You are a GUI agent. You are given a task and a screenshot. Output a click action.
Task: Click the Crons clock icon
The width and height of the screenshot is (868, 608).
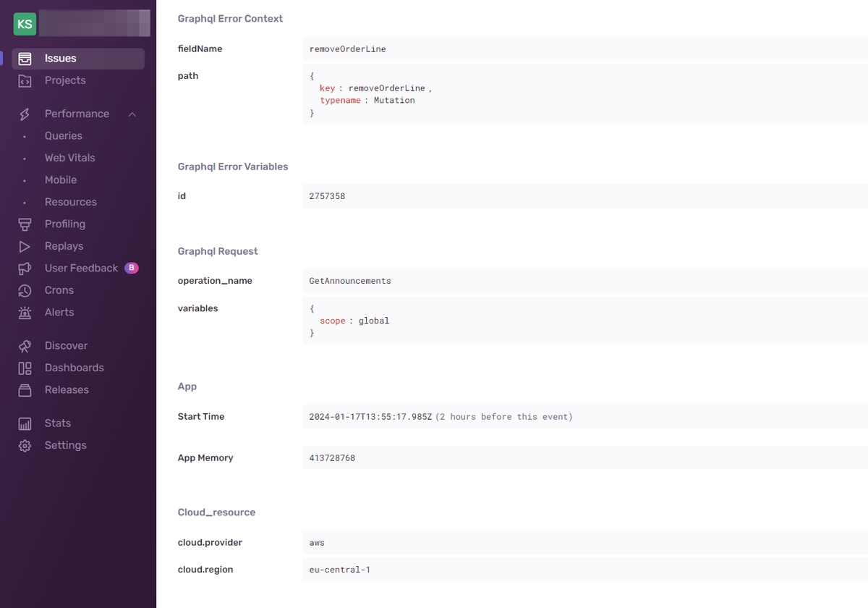click(26, 290)
